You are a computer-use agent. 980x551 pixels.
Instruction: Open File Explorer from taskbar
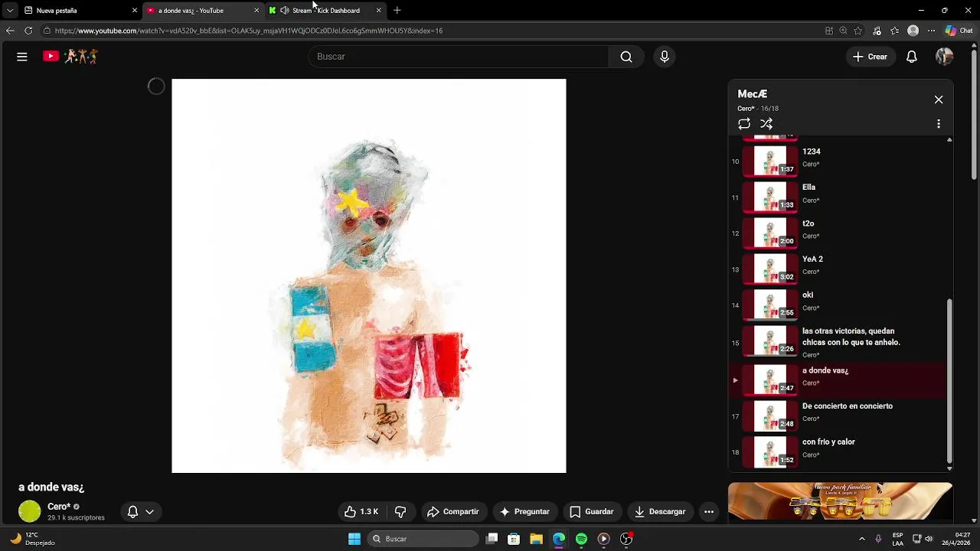point(536,539)
